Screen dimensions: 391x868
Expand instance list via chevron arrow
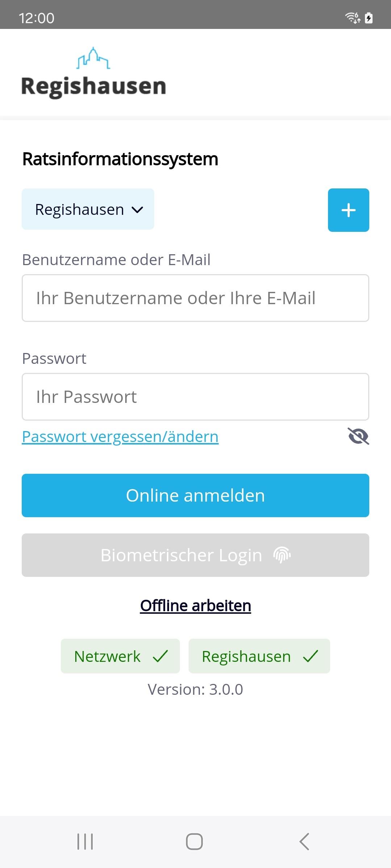click(x=138, y=210)
